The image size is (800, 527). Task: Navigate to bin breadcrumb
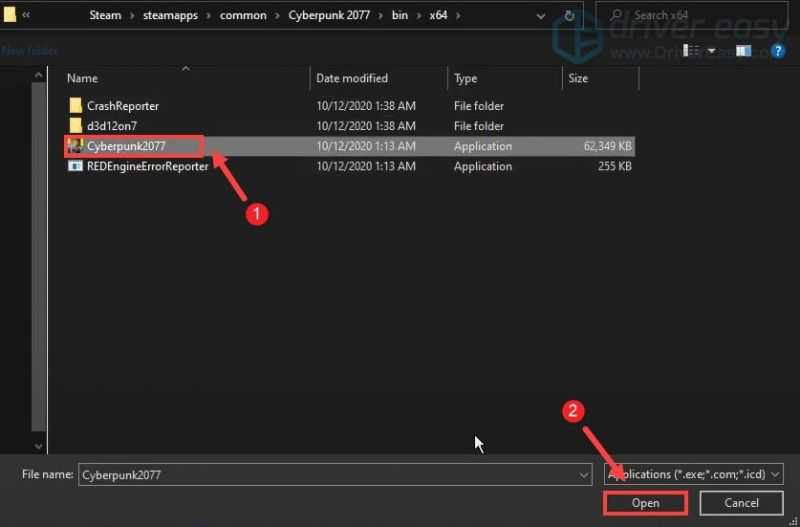pos(399,15)
